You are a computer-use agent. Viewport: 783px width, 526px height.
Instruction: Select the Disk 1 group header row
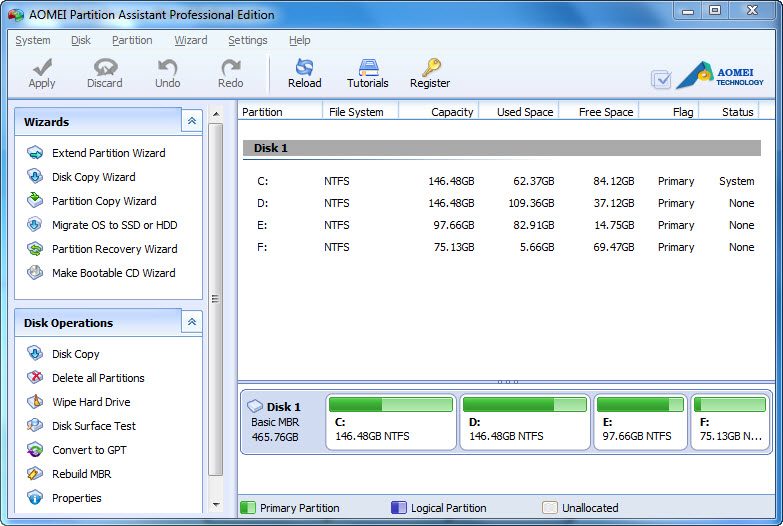(x=502, y=148)
